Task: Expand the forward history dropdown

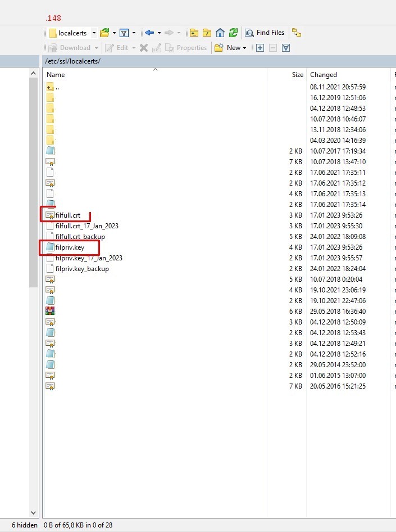Action: (179, 33)
